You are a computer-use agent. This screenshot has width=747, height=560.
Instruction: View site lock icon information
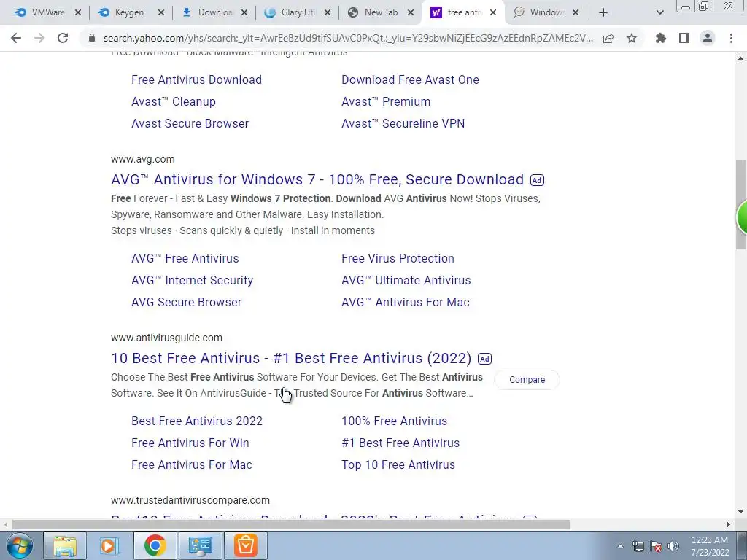(x=92, y=38)
